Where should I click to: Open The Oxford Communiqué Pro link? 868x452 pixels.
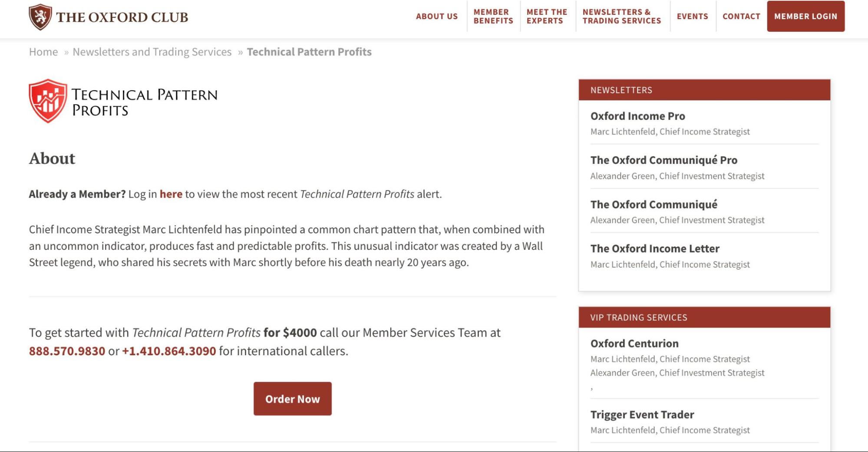click(663, 160)
